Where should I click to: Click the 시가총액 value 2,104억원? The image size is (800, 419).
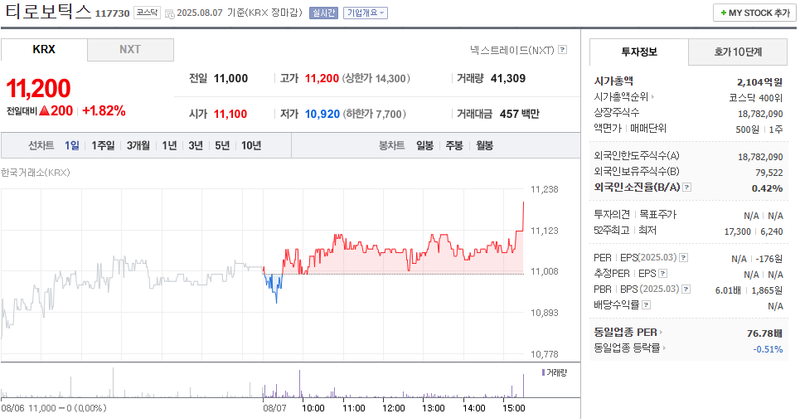pyautogui.click(x=759, y=82)
